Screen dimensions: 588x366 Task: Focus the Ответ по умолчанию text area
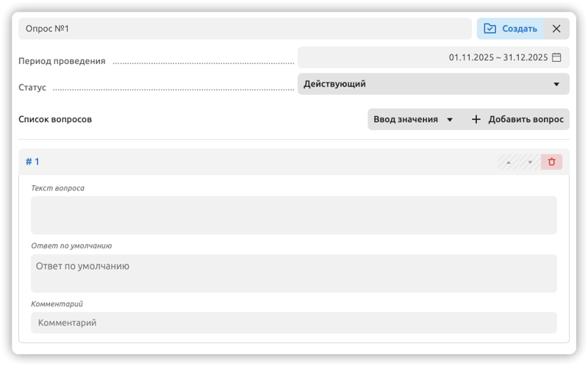point(293,273)
